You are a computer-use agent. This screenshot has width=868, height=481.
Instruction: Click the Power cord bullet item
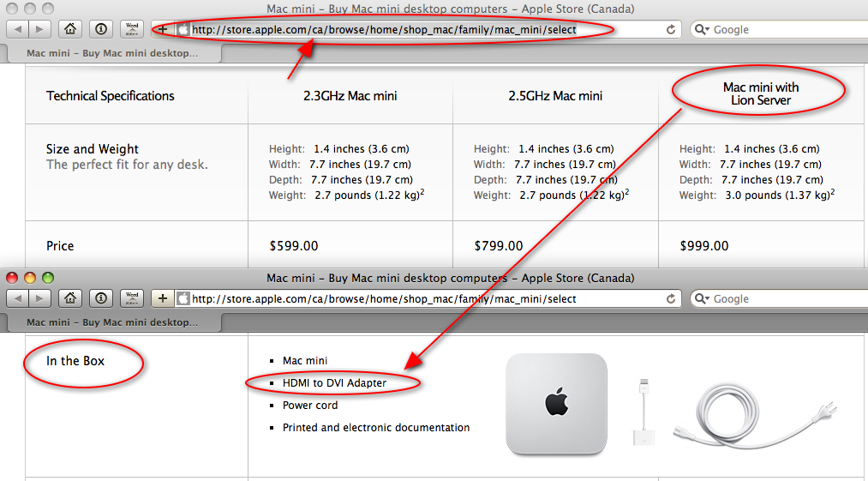pos(310,405)
